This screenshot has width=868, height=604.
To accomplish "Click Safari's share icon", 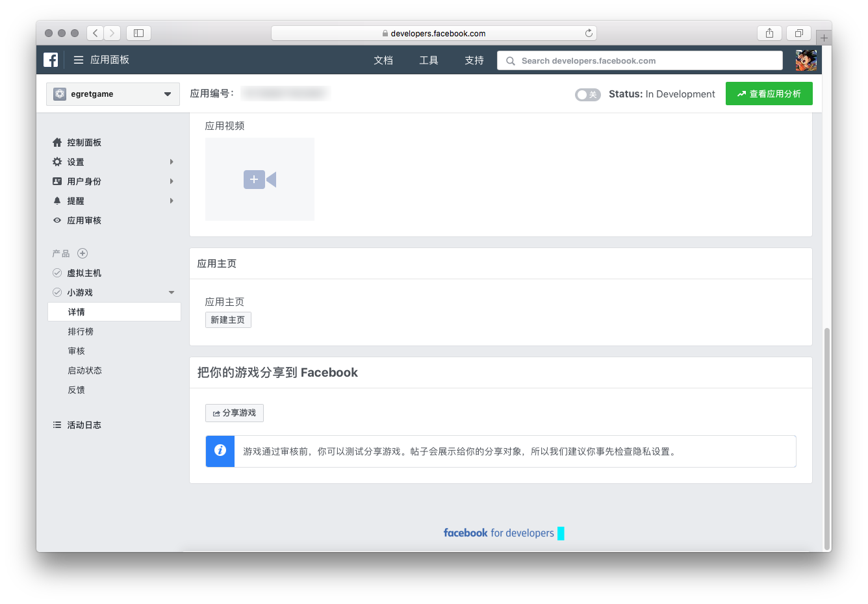I will coord(769,33).
